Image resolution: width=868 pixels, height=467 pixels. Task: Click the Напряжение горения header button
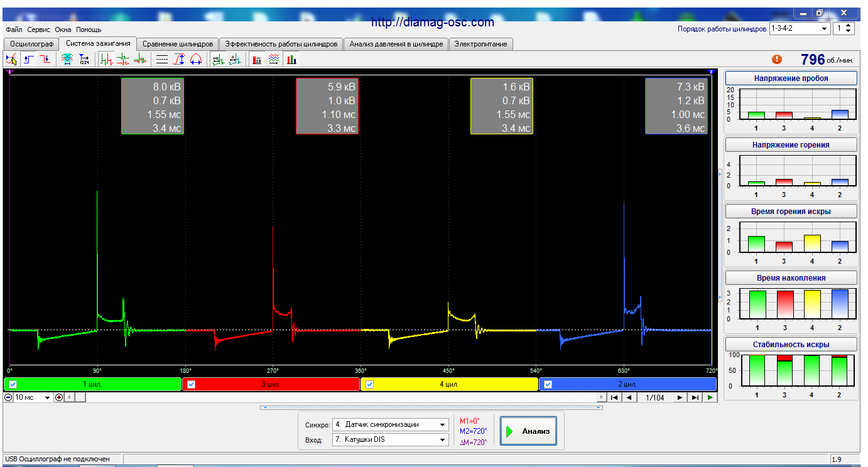click(791, 145)
